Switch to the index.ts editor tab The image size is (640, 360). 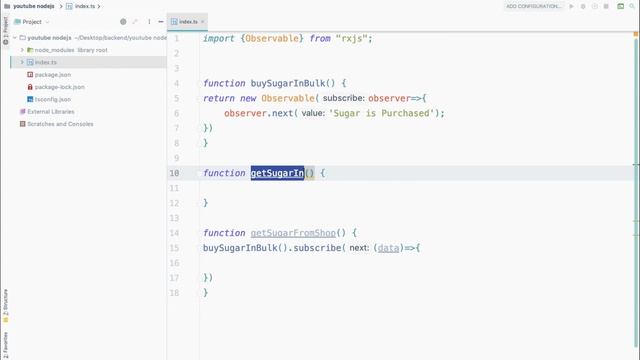tap(187, 22)
